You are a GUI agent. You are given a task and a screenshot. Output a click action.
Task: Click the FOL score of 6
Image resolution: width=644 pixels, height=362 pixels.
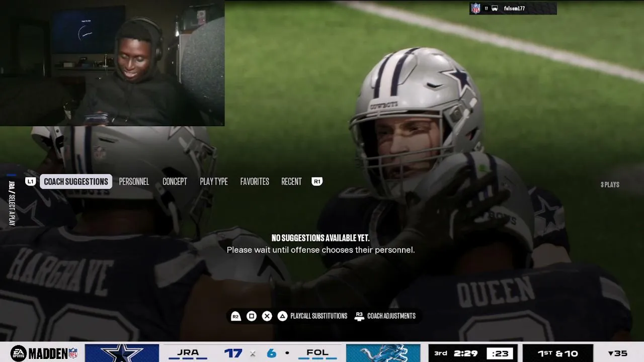[272, 353]
